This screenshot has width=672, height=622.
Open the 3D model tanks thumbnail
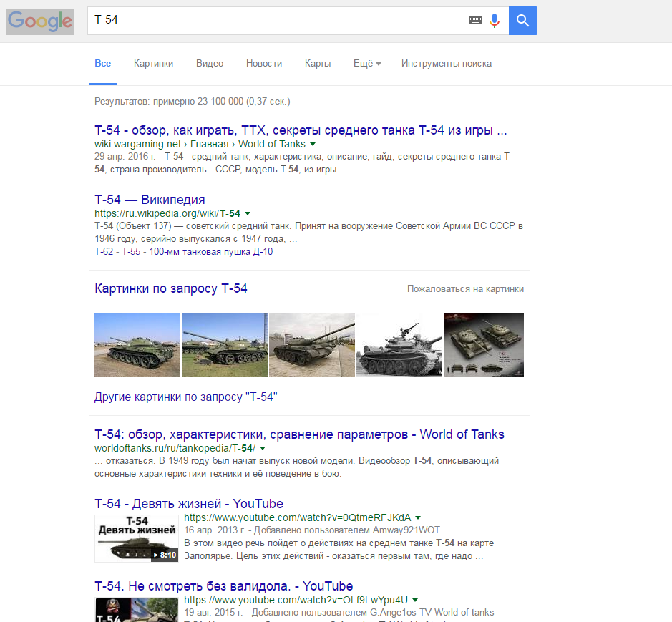pyautogui.click(x=484, y=345)
